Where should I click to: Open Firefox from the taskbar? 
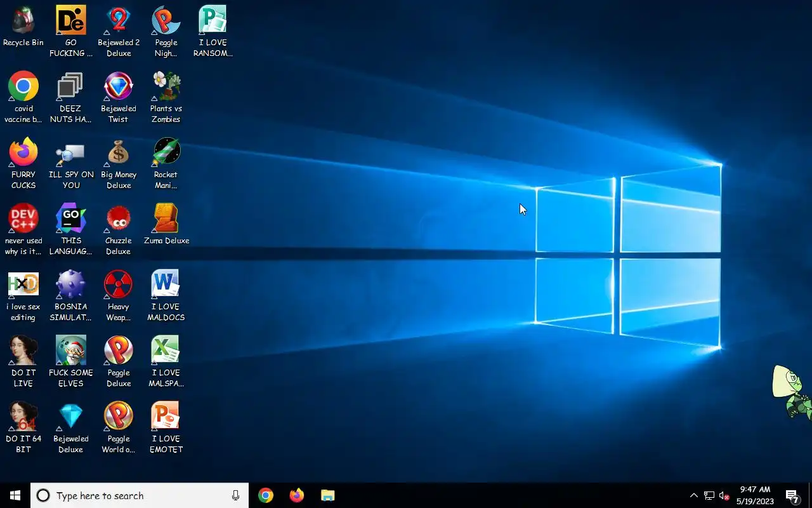(x=296, y=495)
